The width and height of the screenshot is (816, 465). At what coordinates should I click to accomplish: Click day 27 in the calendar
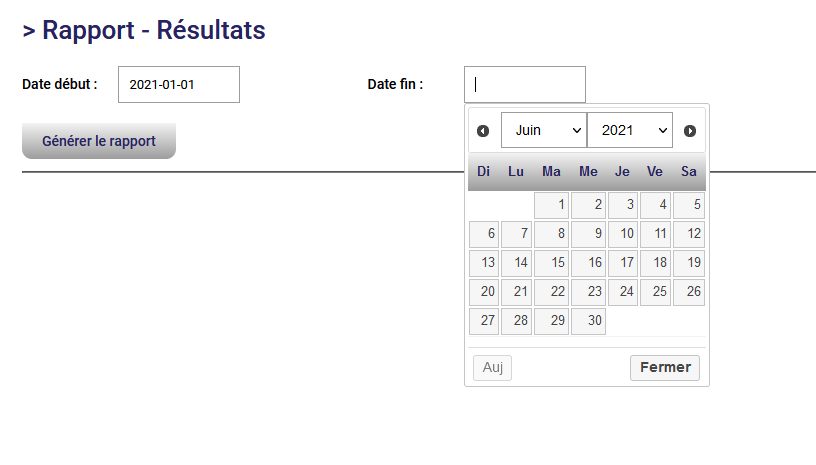coord(484,321)
